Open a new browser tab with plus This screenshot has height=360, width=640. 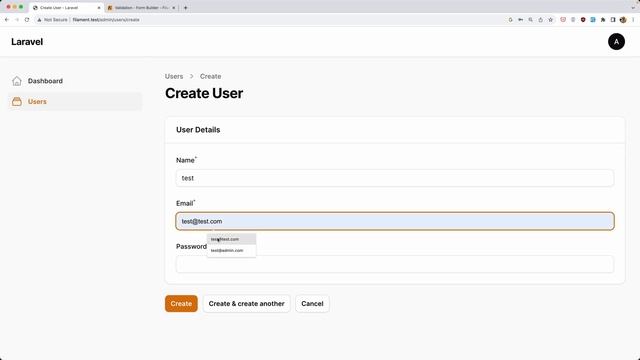185,8
